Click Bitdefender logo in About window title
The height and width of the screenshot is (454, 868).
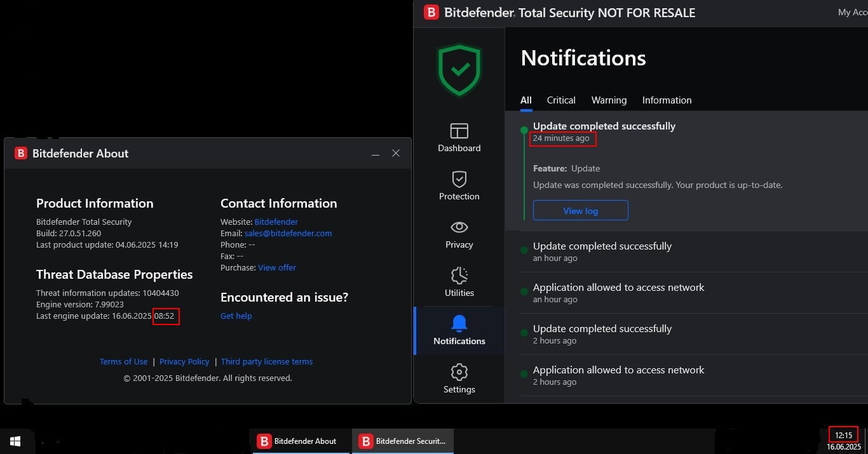click(21, 153)
